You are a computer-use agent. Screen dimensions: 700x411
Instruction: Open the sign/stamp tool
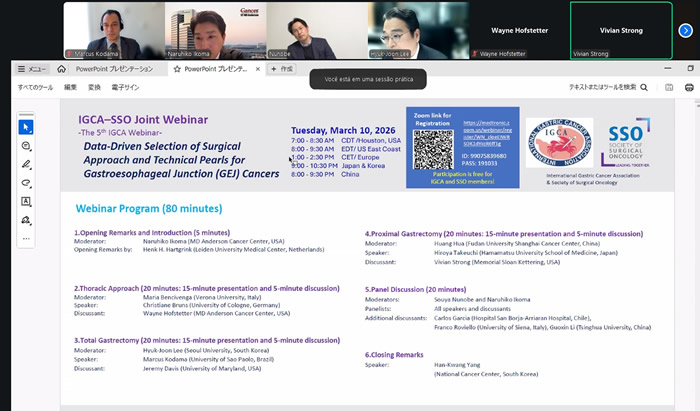(26, 220)
